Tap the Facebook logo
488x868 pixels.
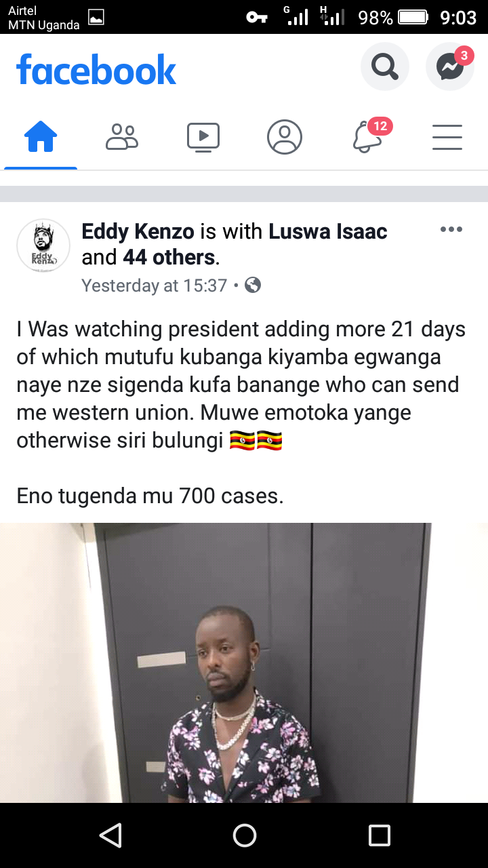[x=96, y=70]
